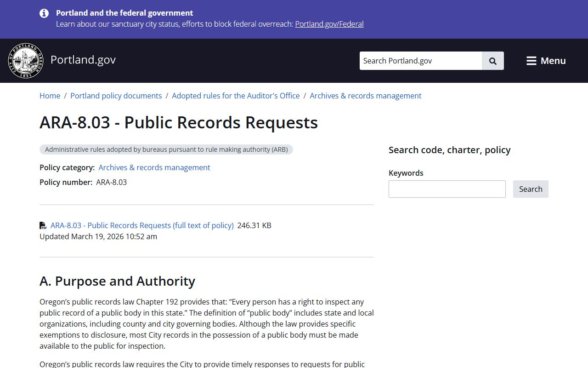Click the magnifying glass search button
This screenshot has width=588, height=368.
click(493, 61)
